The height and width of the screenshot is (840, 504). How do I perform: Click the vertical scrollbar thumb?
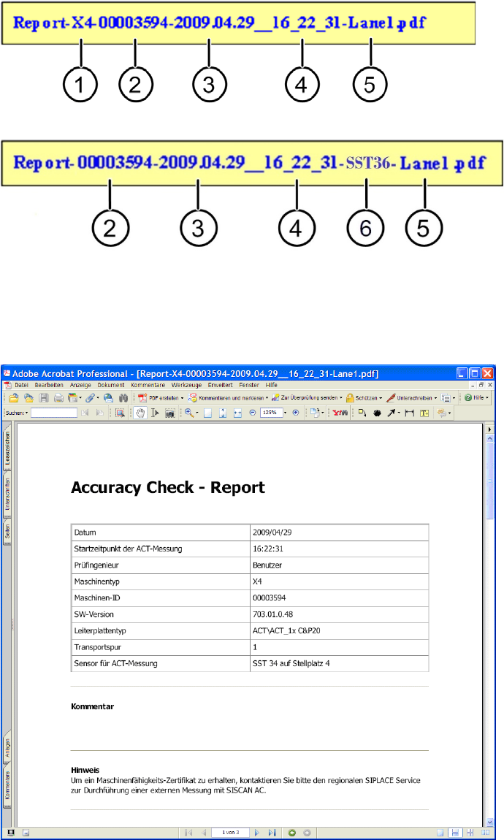[x=489, y=480]
